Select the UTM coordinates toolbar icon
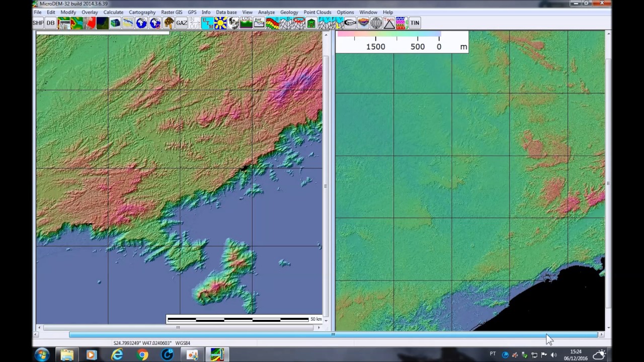Image resolution: width=644 pixels, height=362 pixels. click(x=207, y=23)
